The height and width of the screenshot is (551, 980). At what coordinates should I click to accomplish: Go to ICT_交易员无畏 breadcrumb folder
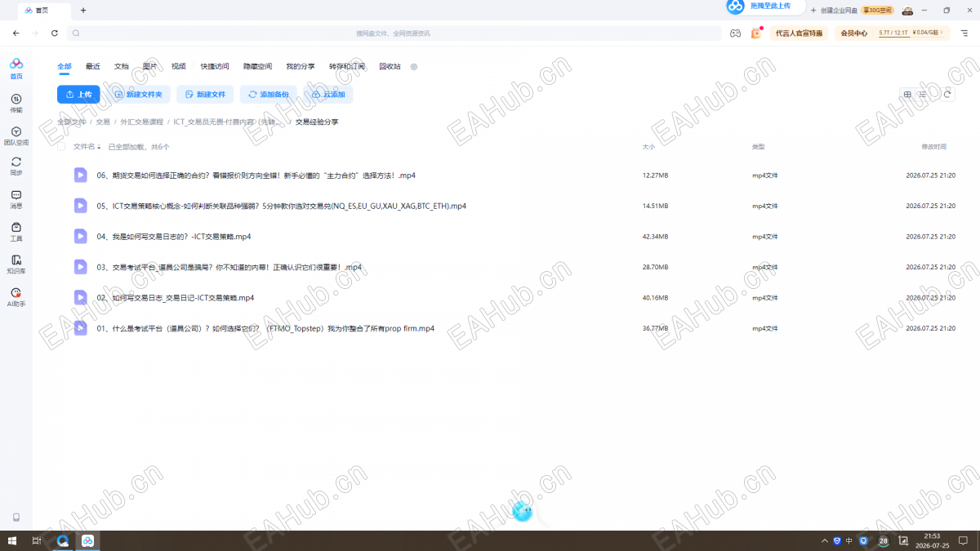click(228, 122)
